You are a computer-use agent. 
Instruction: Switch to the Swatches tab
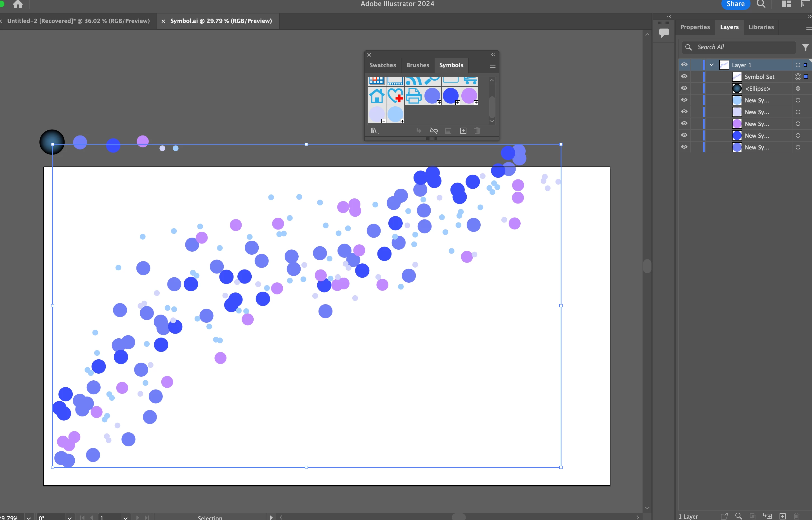point(383,65)
